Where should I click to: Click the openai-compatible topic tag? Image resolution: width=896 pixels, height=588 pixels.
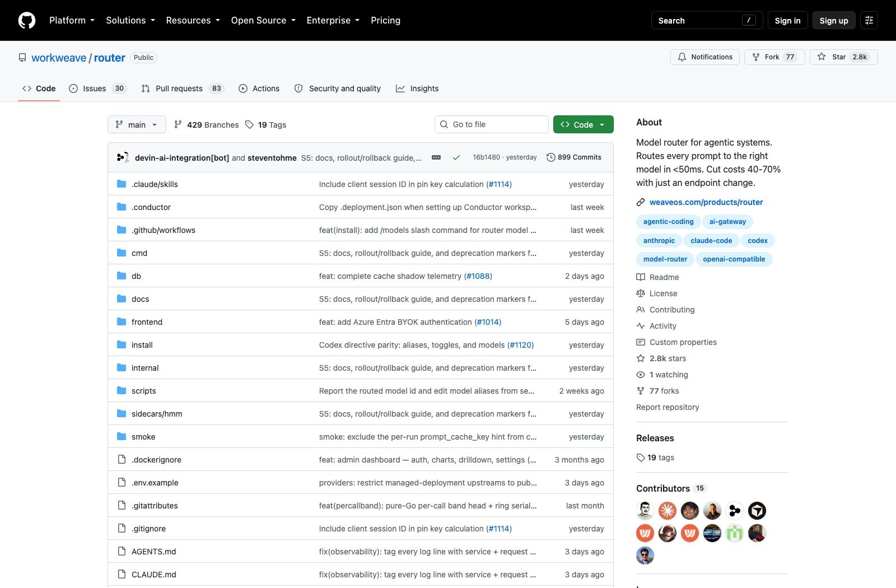(x=734, y=259)
